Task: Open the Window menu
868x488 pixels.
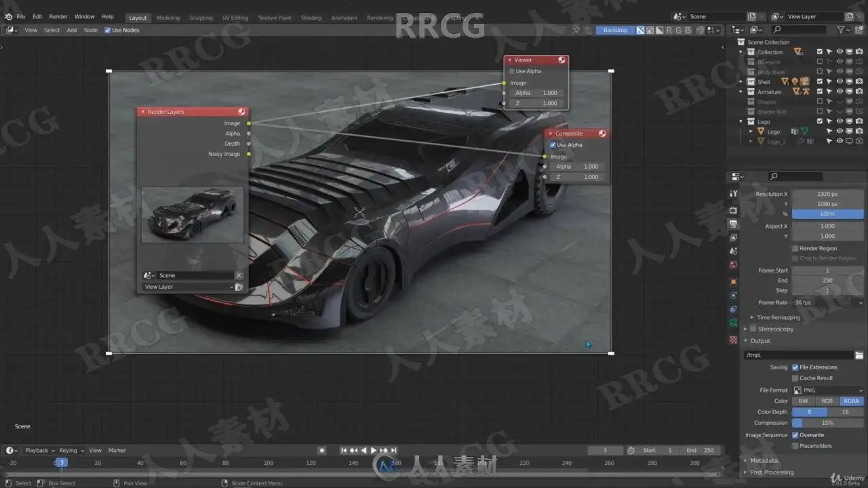Action: pos(84,16)
